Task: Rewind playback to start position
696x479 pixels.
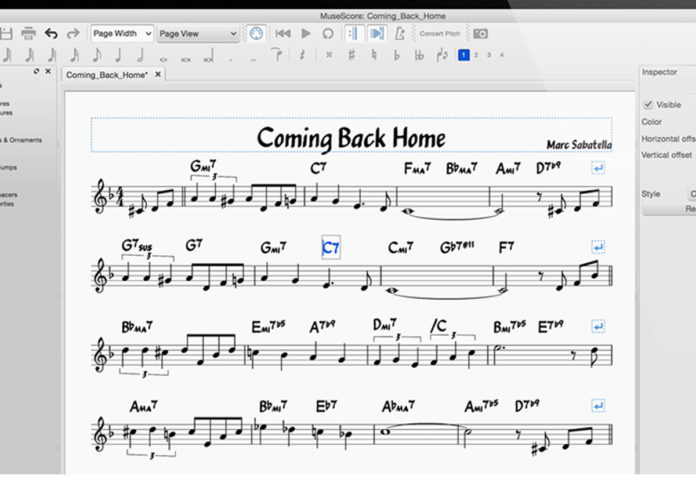Action: point(283,34)
